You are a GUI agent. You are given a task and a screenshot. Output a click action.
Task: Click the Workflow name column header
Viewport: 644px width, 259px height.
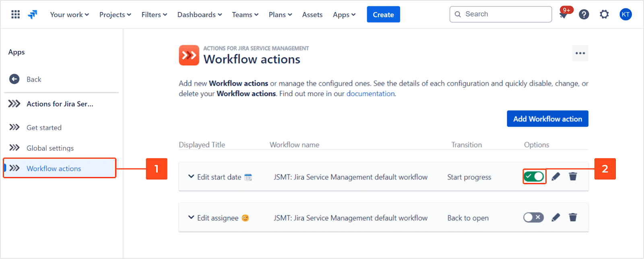pyautogui.click(x=294, y=145)
